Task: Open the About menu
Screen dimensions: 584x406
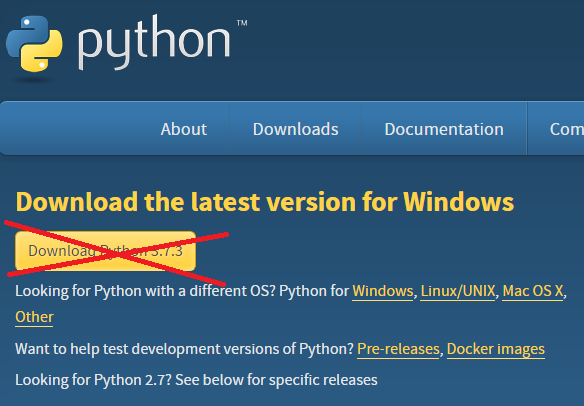Action: (184, 129)
